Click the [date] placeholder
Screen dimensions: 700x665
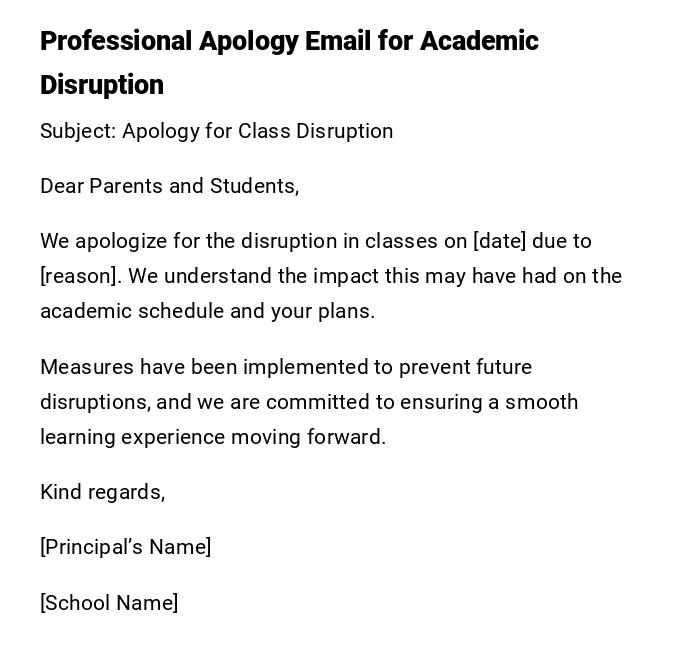point(499,241)
